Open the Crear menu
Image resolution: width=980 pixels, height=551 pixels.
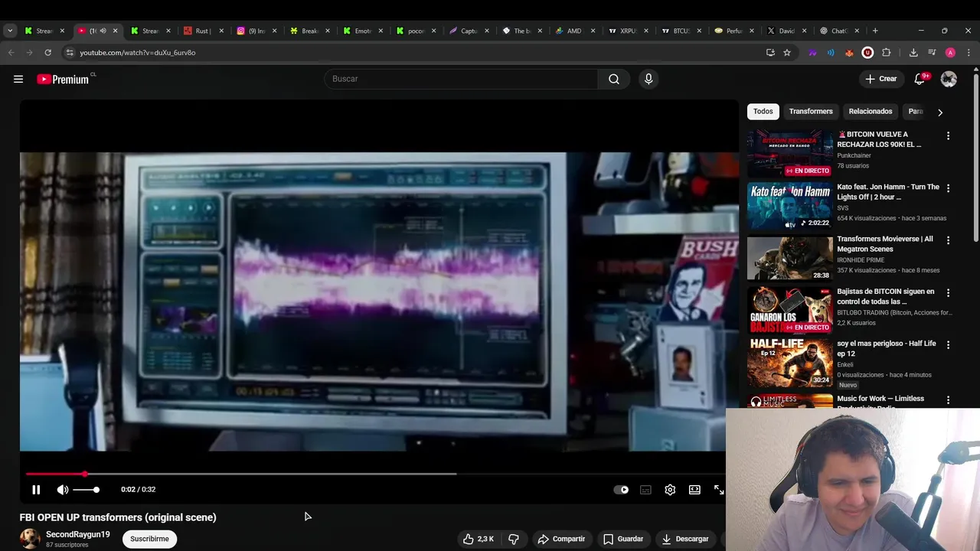pos(880,79)
